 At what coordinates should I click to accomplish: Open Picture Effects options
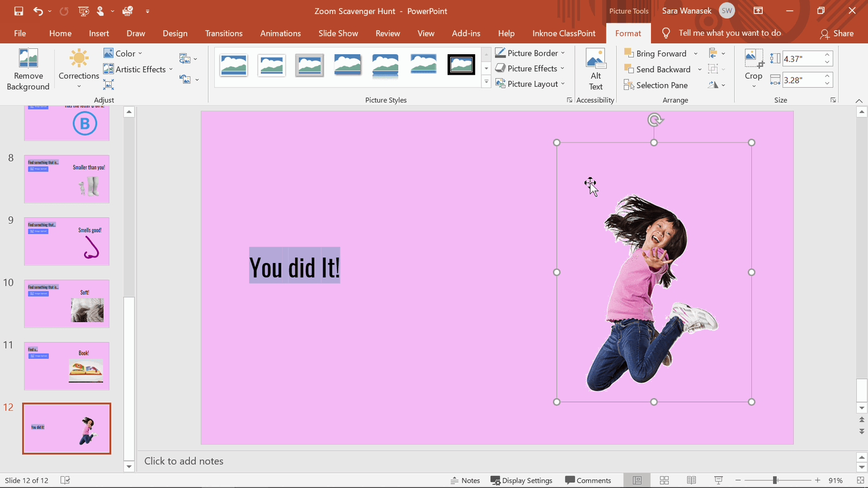530,68
